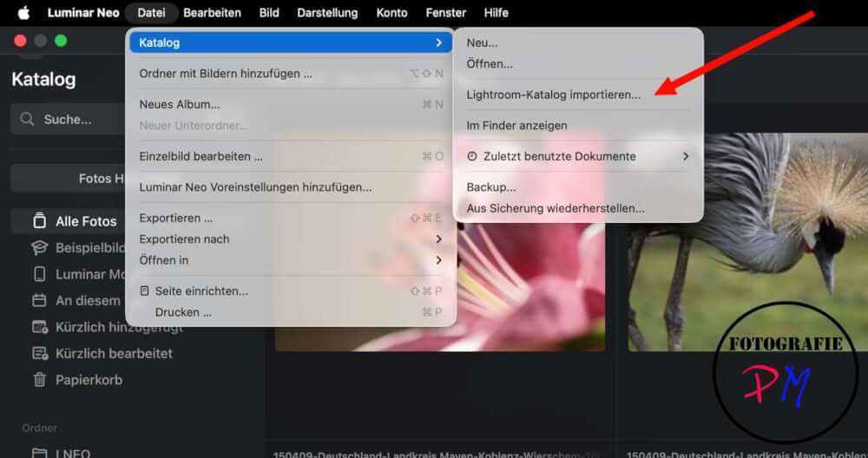868x458 pixels.
Task: Click the clock icon beside Zuletzt benutzte Dokumente
Action: pos(471,156)
